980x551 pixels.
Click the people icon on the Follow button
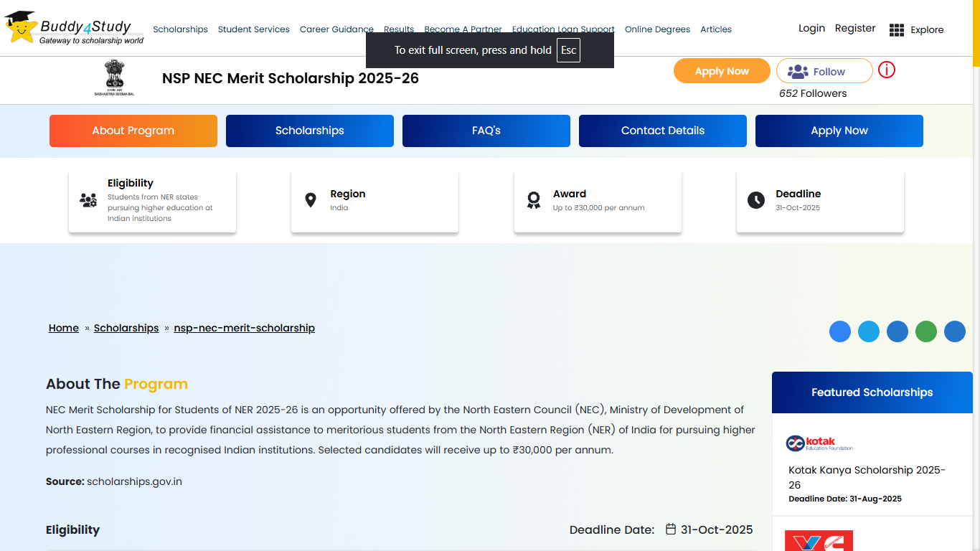pyautogui.click(x=798, y=72)
